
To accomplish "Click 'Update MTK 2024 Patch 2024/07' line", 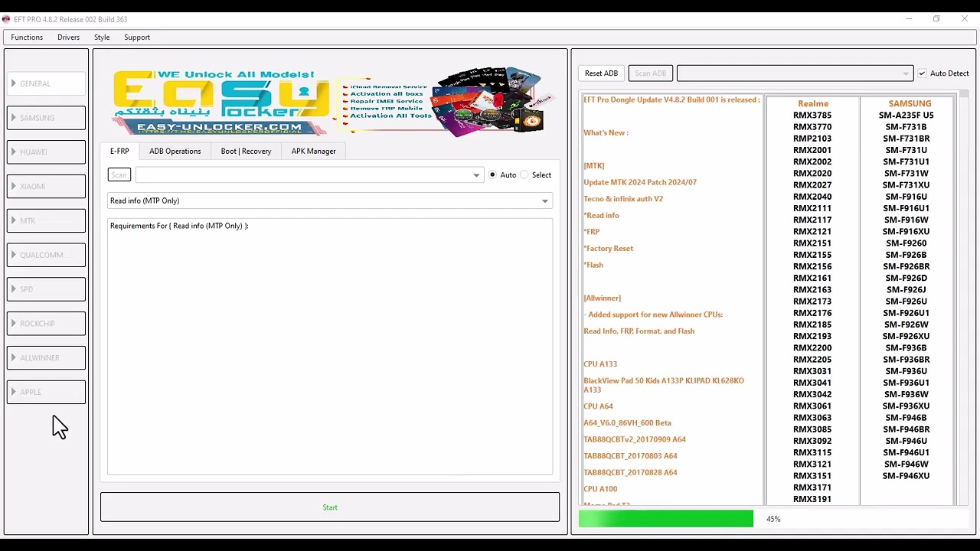I will (640, 182).
